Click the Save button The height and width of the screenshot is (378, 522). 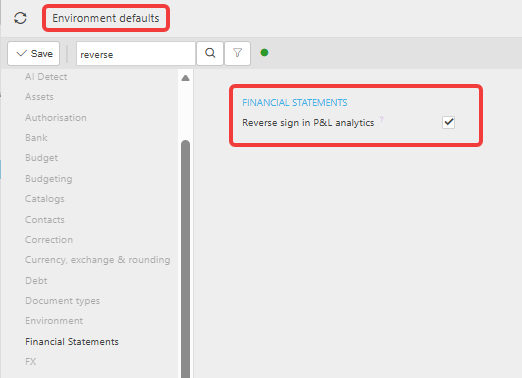(34, 53)
